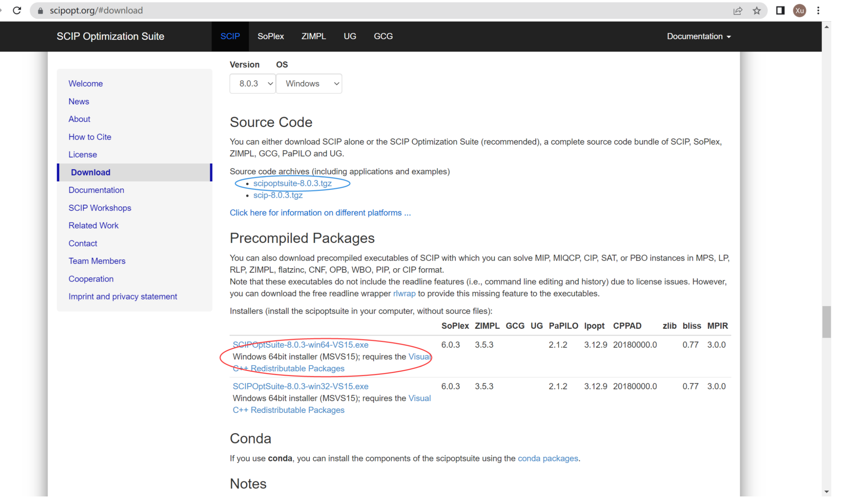This screenshot has height=504, width=845.
Task: Click the conda packages link
Action: pos(547,458)
